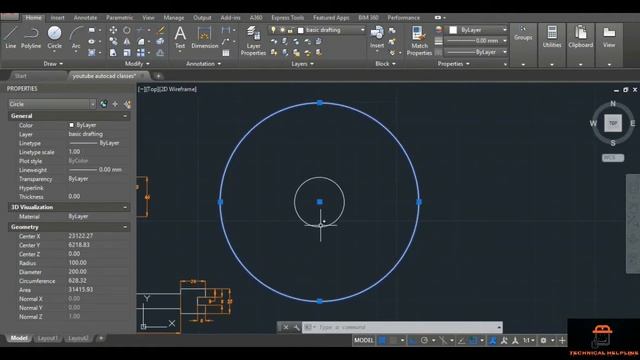
Task: Toggle grid display in status bar
Action: 382,340
